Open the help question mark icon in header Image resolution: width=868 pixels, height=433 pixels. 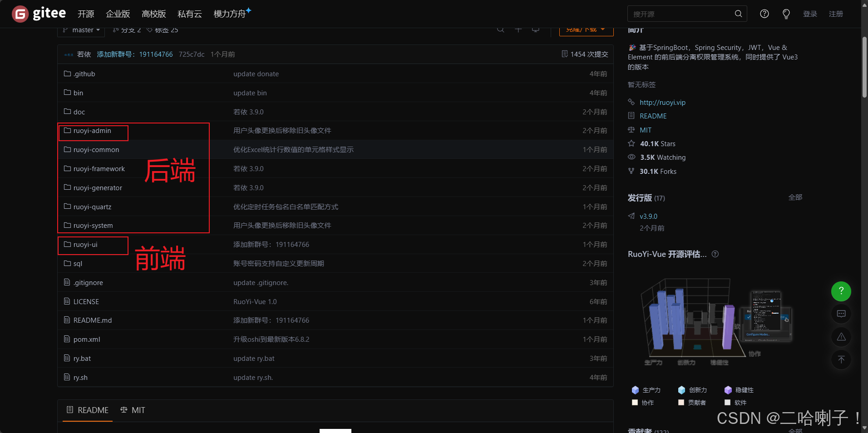click(x=764, y=14)
